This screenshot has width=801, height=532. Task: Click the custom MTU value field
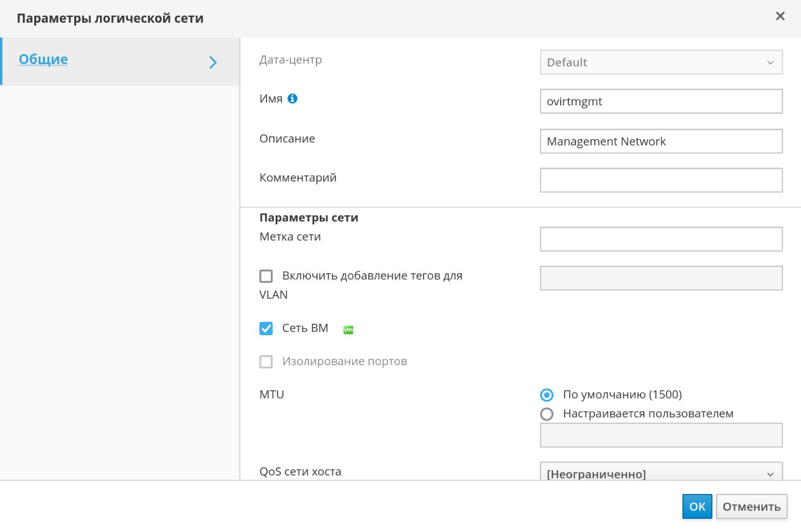(661, 435)
